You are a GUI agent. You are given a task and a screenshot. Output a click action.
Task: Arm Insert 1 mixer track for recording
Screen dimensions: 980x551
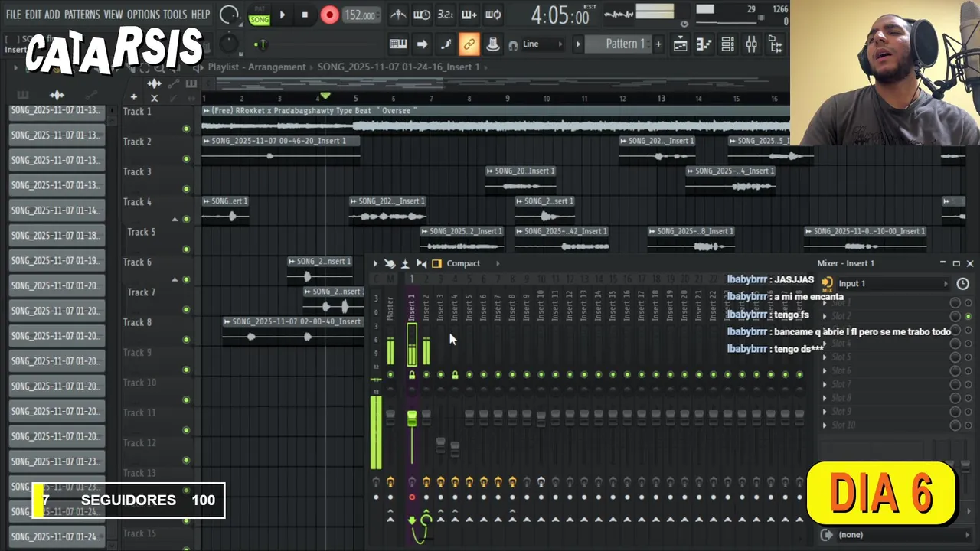point(412,497)
